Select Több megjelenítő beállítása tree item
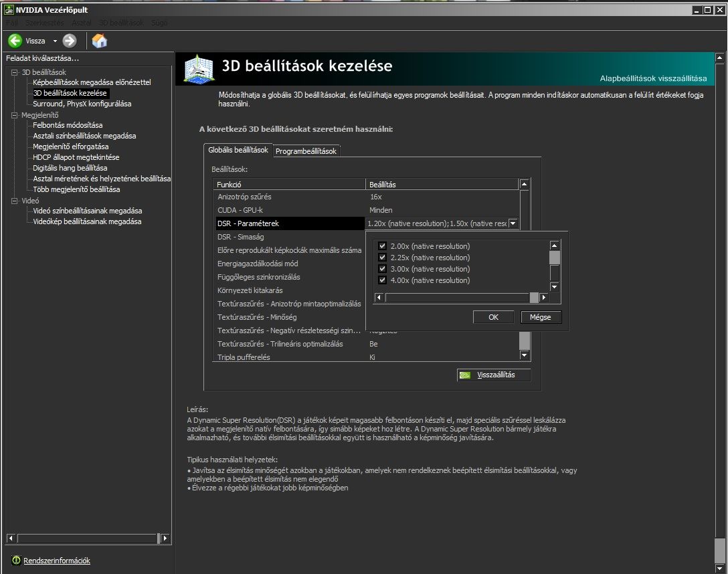Image resolution: width=728 pixels, height=574 pixels. point(76,189)
